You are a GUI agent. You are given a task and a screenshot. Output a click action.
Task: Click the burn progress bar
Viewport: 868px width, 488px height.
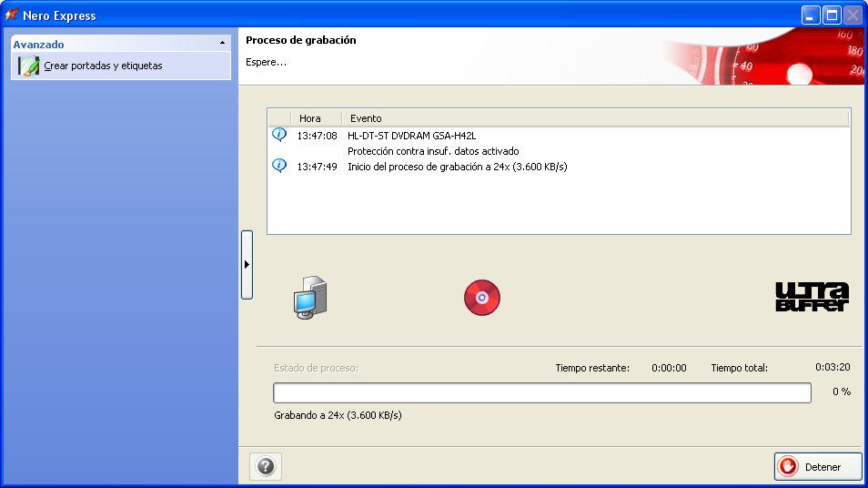pos(542,392)
